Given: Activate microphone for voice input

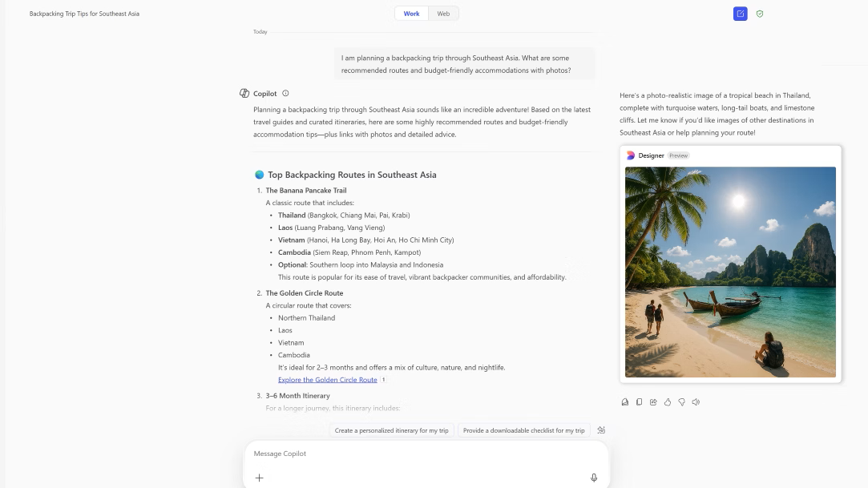Looking at the screenshot, I should (593, 478).
